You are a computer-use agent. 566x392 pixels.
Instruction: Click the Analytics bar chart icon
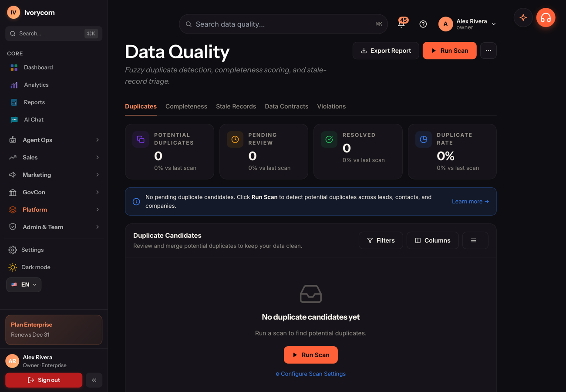(14, 85)
